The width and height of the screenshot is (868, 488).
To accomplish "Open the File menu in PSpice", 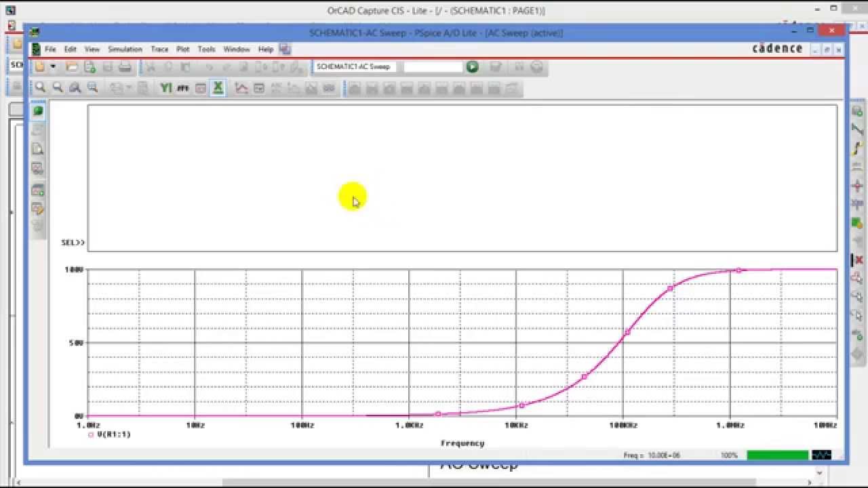I will pyautogui.click(x=50, y=49).
